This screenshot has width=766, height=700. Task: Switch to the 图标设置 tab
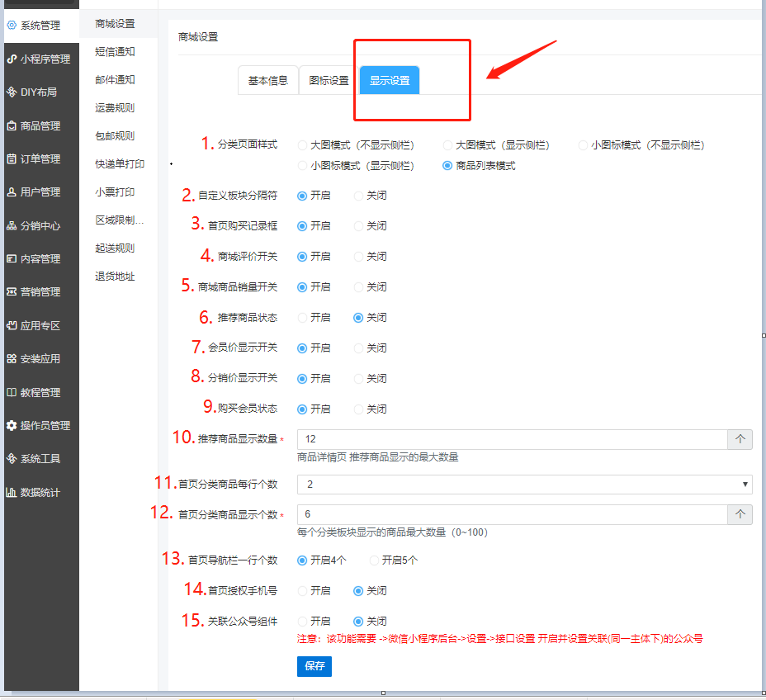click(329, 81)
